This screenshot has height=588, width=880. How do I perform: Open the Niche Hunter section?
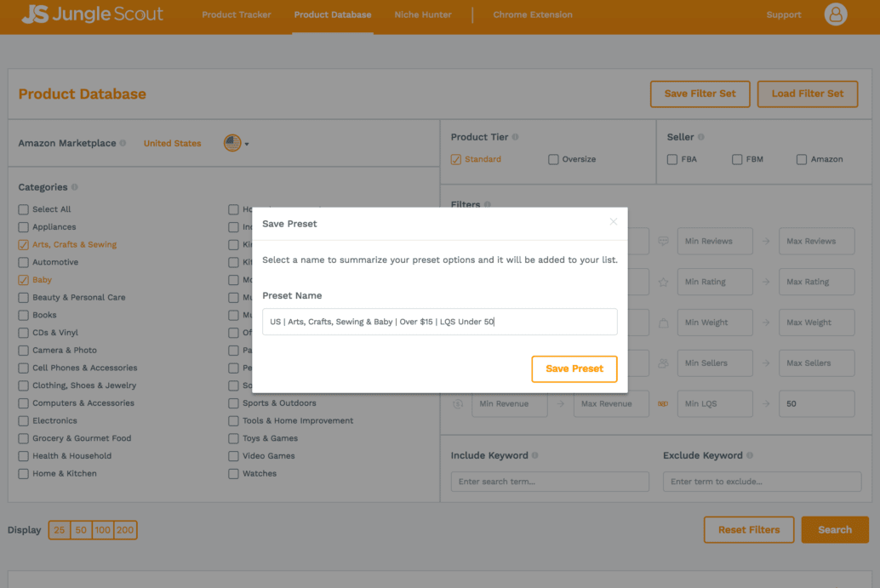click(422, 14)
